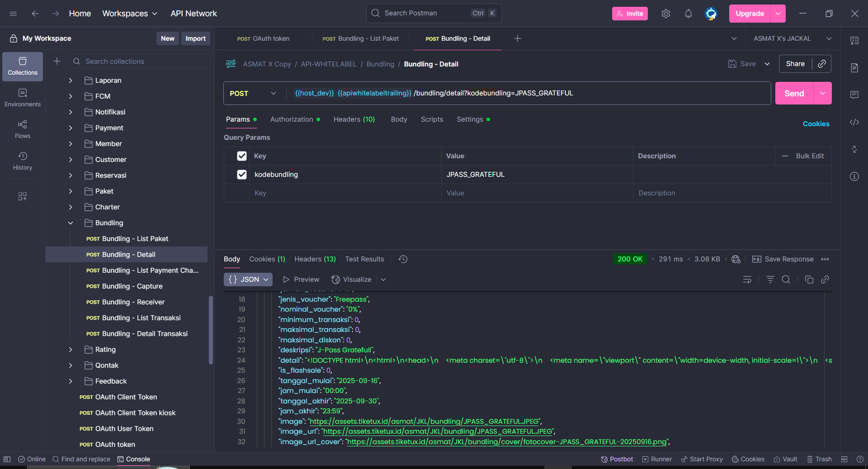Click the Import button
This screenshot has width=868, height=469.
tap(195, 38)
